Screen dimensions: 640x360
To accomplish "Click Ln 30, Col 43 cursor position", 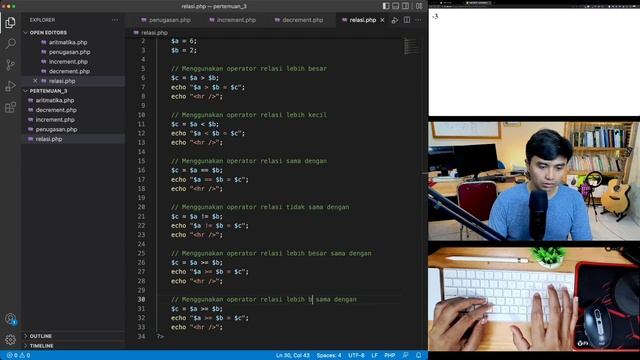I will (293, 355).
